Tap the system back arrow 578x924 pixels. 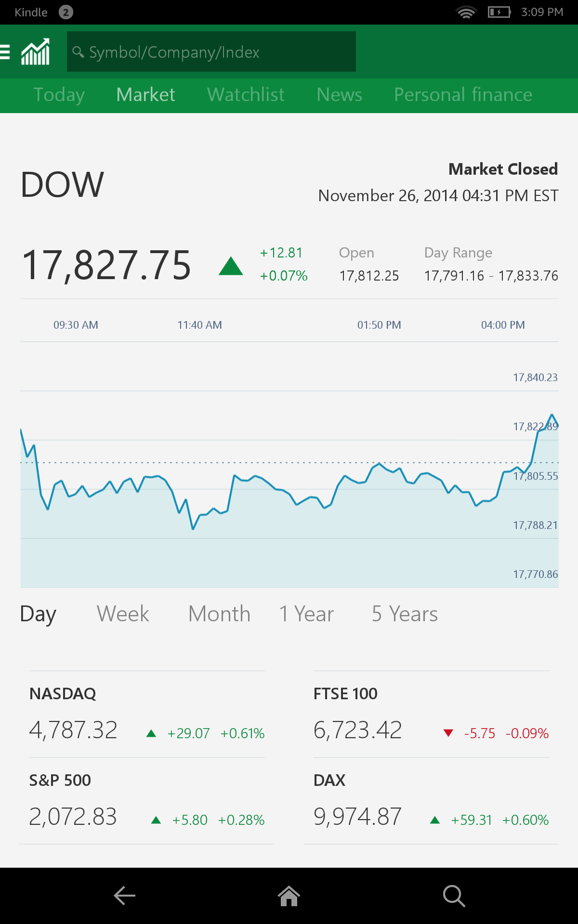pos(124,896)
